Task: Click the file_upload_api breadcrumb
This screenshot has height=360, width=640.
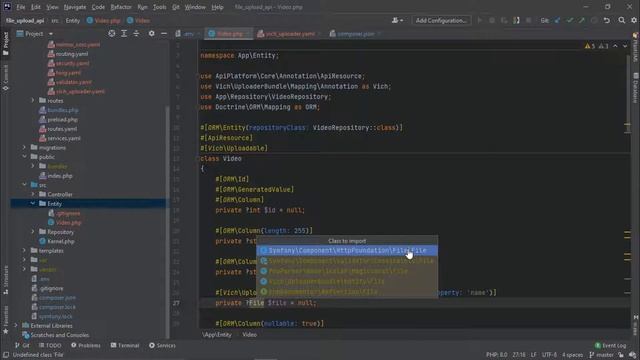Action: pyautogui.click(x=25, y=20)
